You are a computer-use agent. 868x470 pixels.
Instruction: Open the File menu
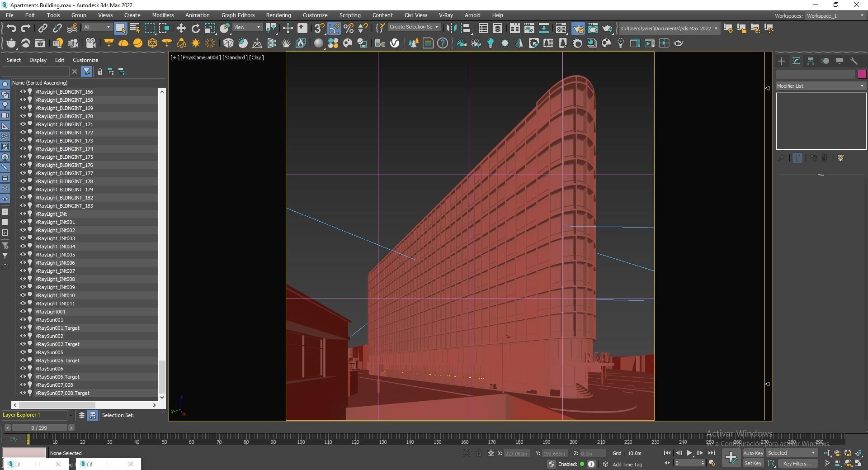(x=9, y=15)
